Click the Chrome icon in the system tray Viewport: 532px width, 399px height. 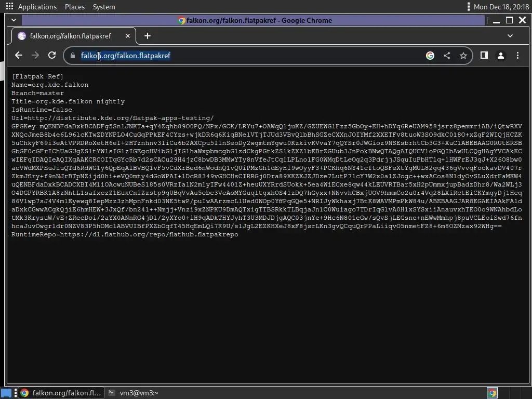[493, 393]
